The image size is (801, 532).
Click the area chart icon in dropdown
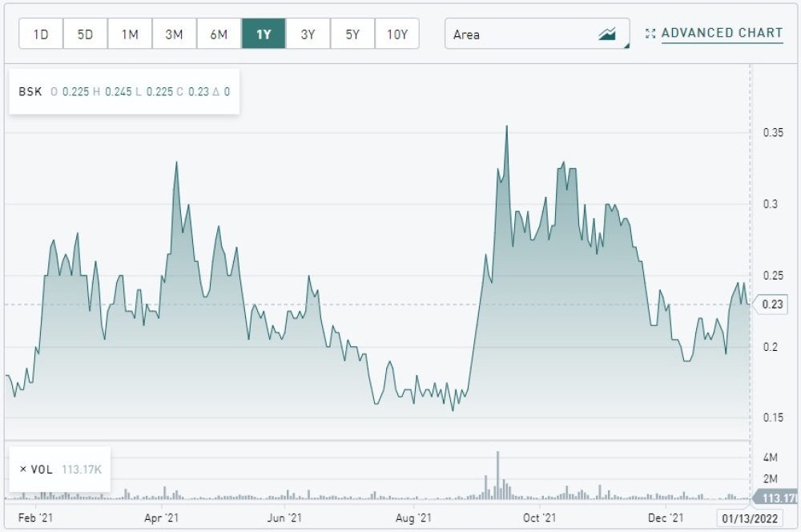coord(607,34)
